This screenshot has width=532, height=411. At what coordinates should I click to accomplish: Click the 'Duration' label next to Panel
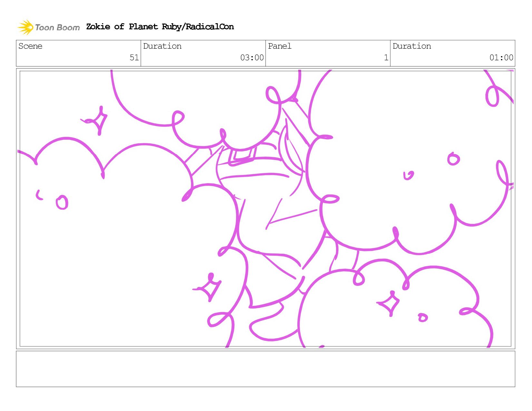click(x=412, y=46)
